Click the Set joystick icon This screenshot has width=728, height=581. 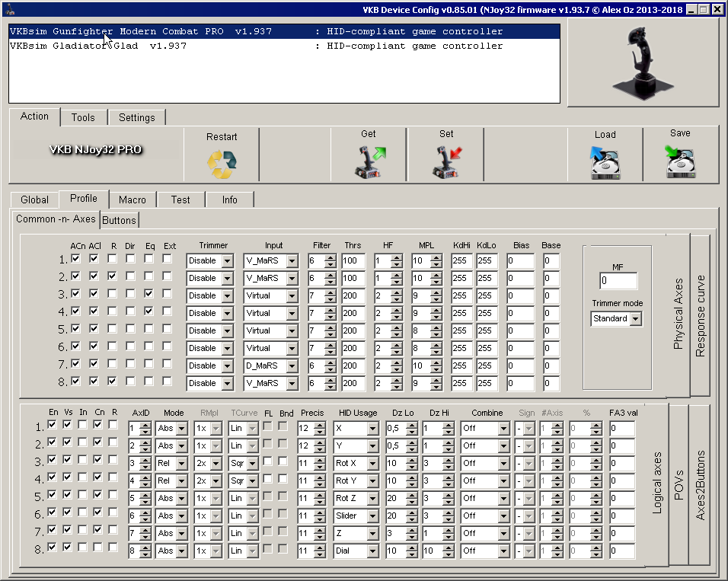[x=446, y=161]
